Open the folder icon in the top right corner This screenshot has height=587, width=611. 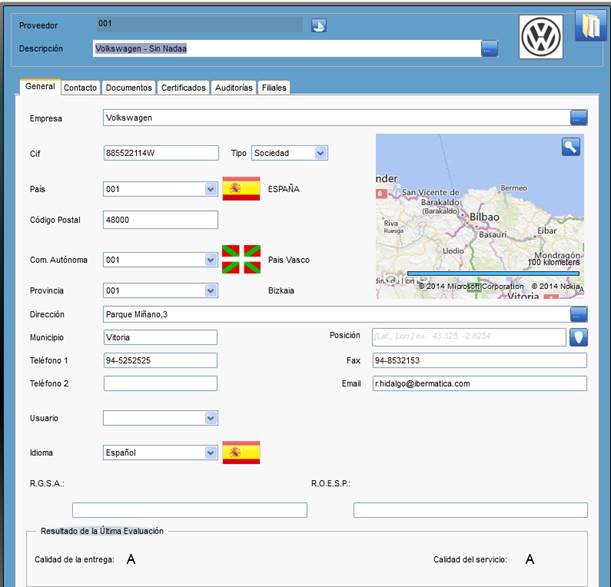[591, 26]
